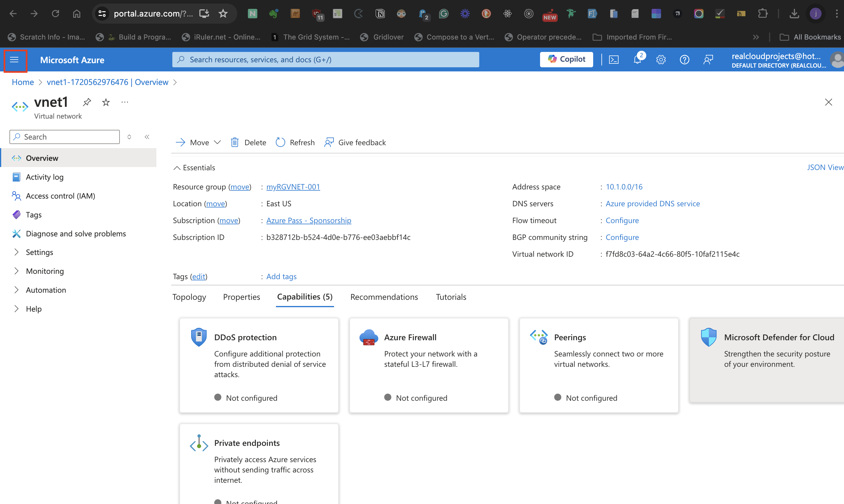
Task: Open the notifications bell
Action: pos(637,60)
